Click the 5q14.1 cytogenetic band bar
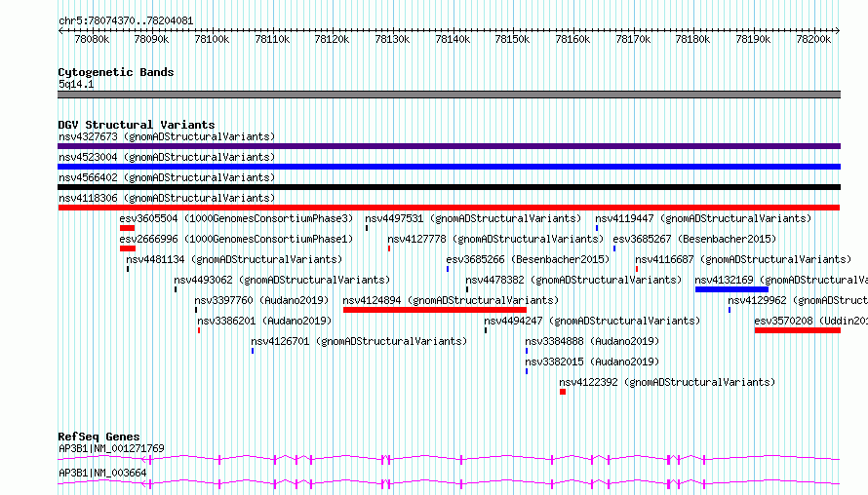 point(449,95)
